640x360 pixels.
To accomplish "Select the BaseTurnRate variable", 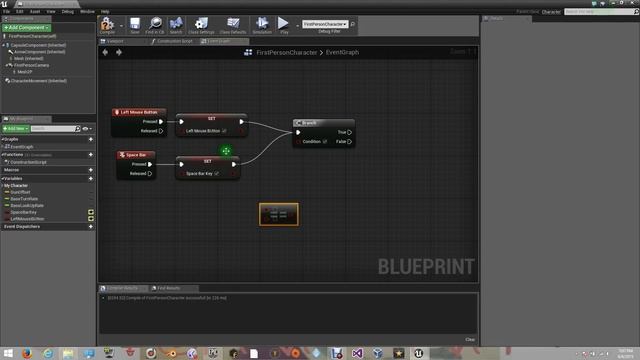I will [x=24, y=199].
